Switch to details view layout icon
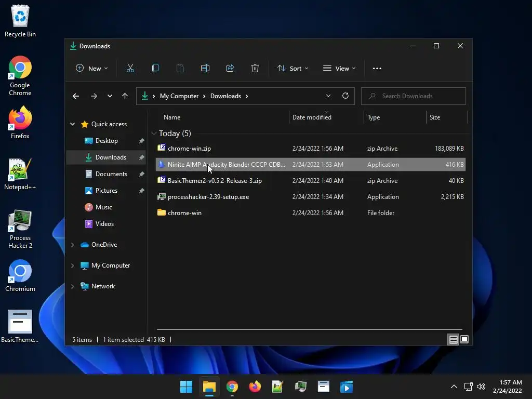This screenshot has height=399, width=532. coord(453,339)
